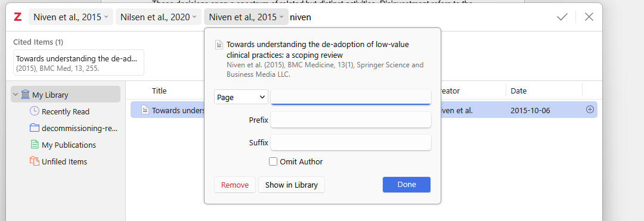Click the decommissioning-re... folder icon

point(35,128)
